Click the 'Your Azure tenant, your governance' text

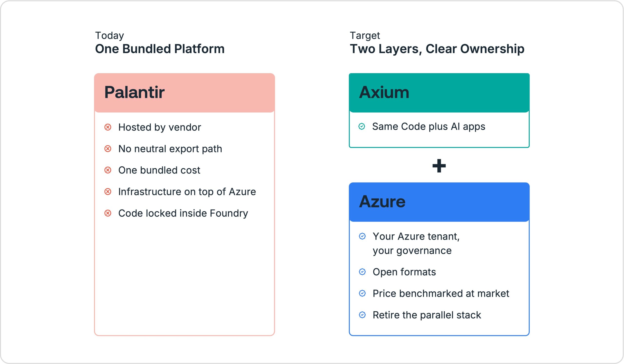416,243
